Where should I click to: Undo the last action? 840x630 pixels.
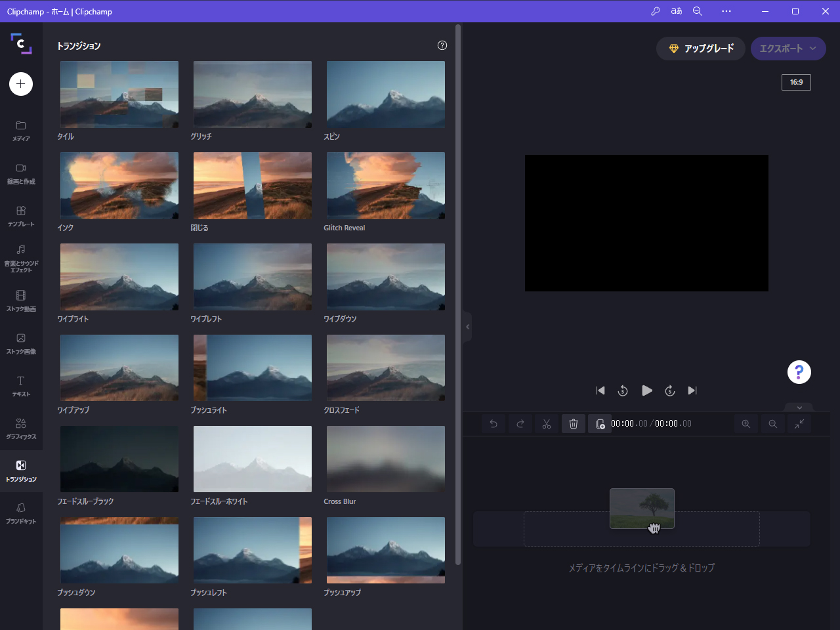point(493,424)
